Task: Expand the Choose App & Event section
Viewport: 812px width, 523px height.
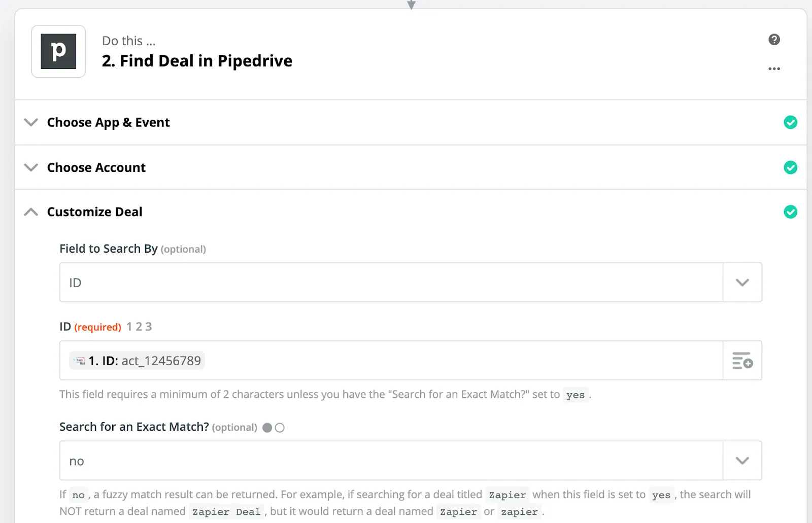Action: (x=31, y=122)
